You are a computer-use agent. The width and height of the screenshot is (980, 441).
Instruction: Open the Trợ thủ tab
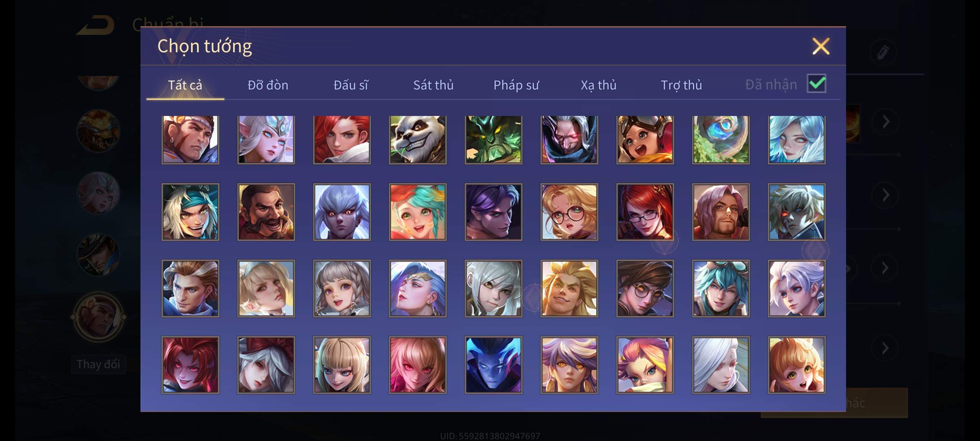682,85
